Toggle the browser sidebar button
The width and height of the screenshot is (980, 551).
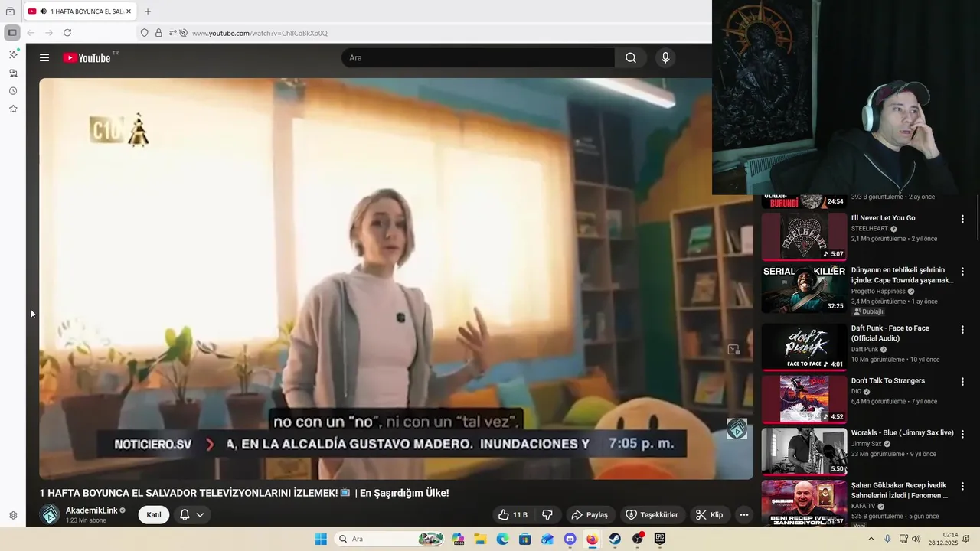coord(12,33)
